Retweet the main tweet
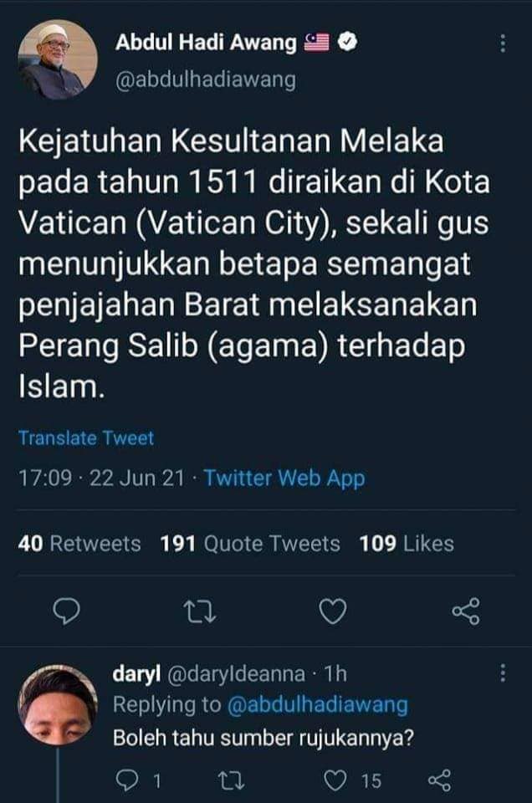 tap(200, 611)
